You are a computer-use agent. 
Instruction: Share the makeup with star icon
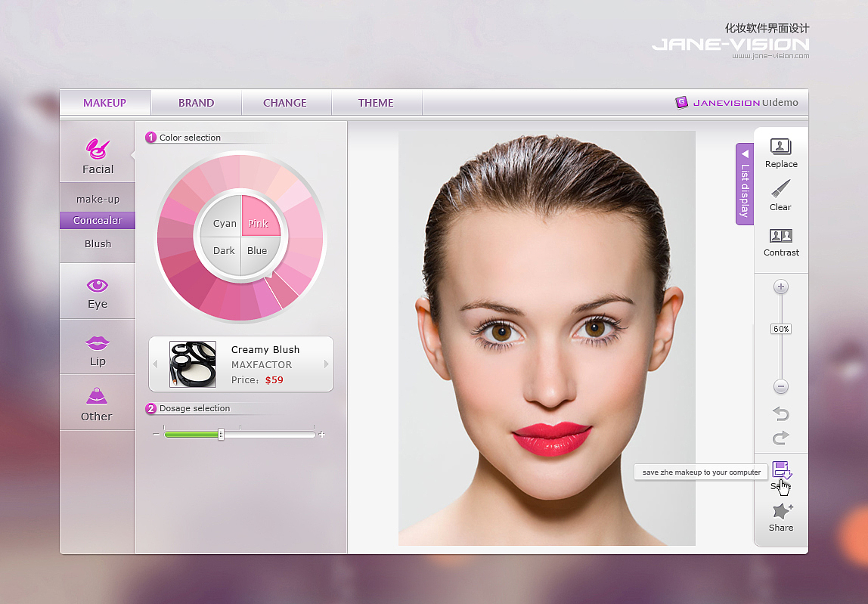pyautogui.click(x=781, y=511)
